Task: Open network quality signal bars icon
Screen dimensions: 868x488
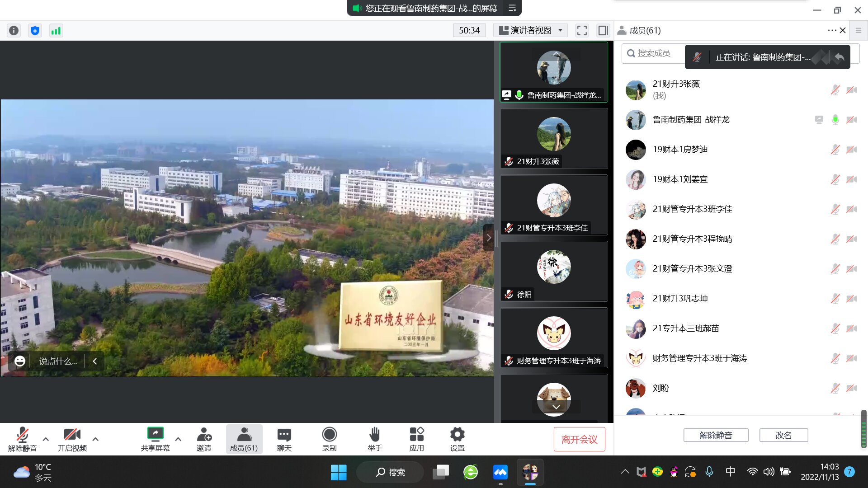Action: pos(56,30)
